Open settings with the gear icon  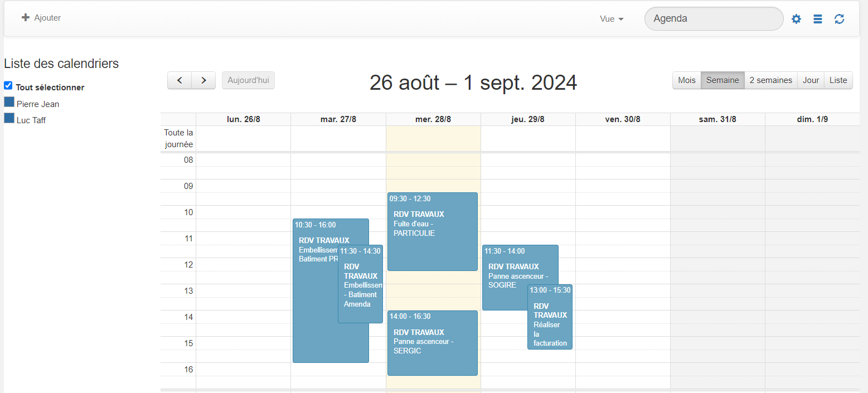(796, 19)
